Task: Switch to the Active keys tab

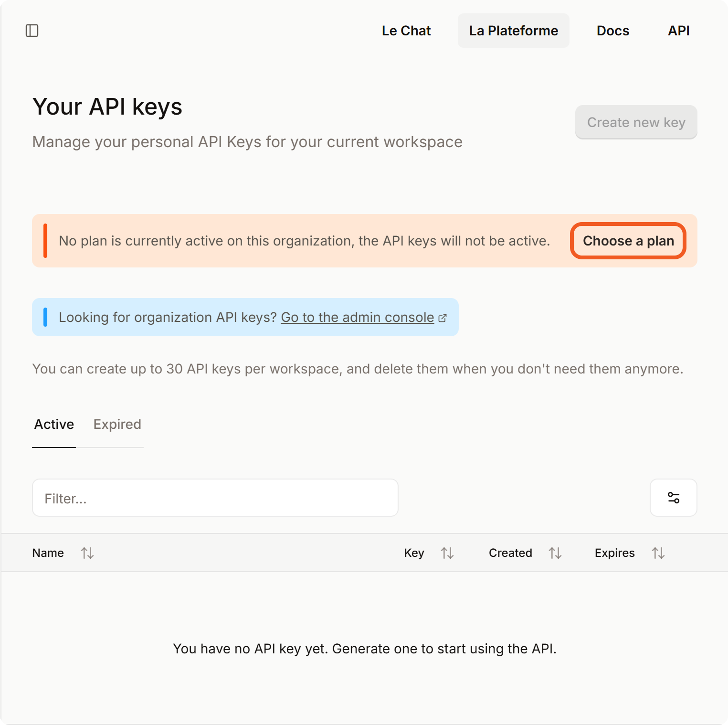Action: coord(54,424)
